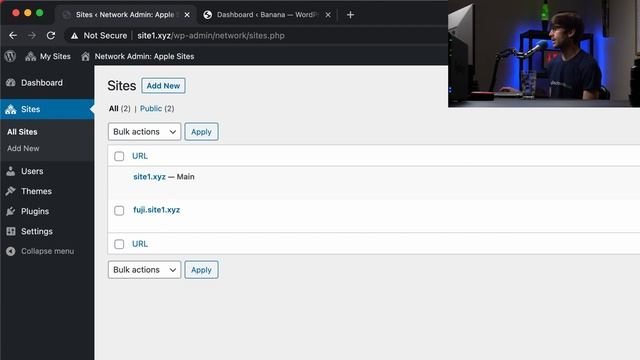640x360 pixels.
Task: Toggle select-all checkbox in table footer
Action: click(119, 244)
